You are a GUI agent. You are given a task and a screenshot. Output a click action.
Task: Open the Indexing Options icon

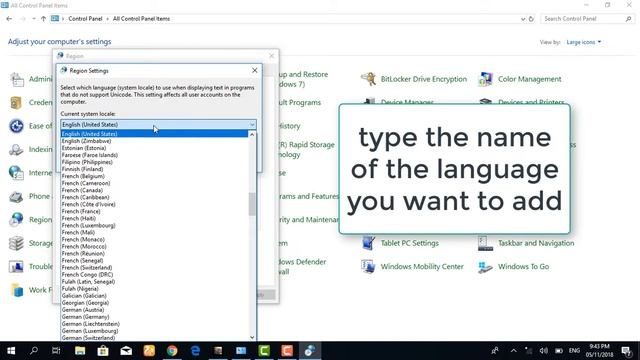(x=16, y=149)
